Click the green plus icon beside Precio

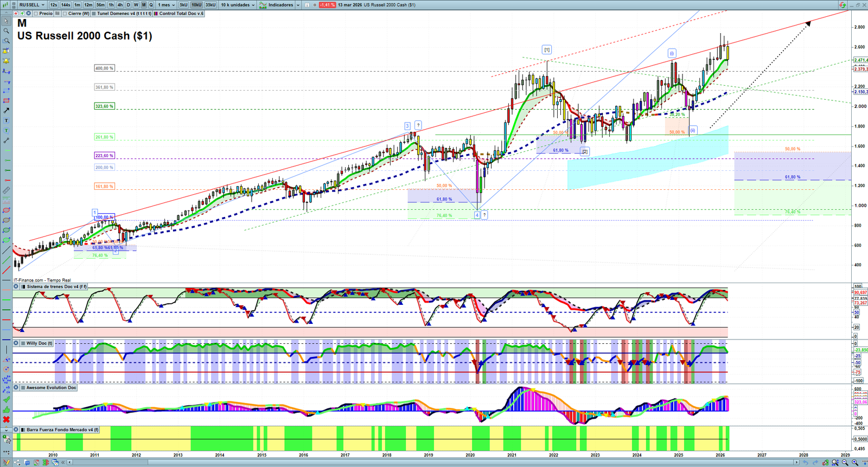(x=22, y=14)
